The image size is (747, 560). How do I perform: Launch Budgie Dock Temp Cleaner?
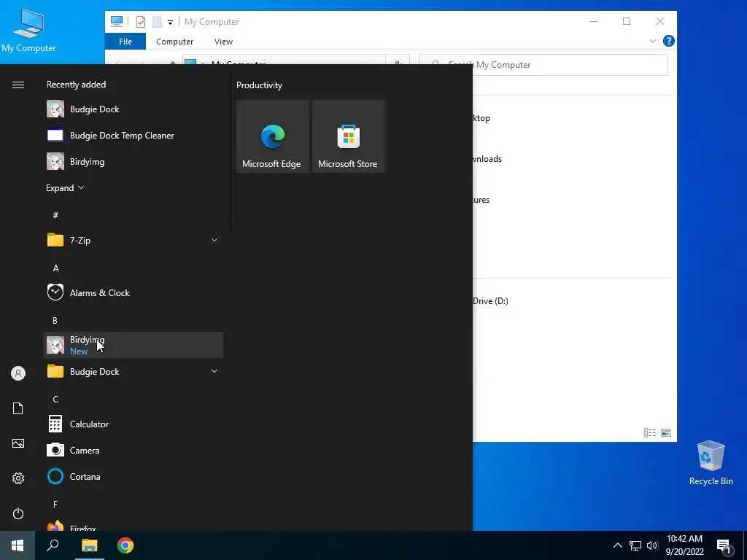tap(133, 135)
